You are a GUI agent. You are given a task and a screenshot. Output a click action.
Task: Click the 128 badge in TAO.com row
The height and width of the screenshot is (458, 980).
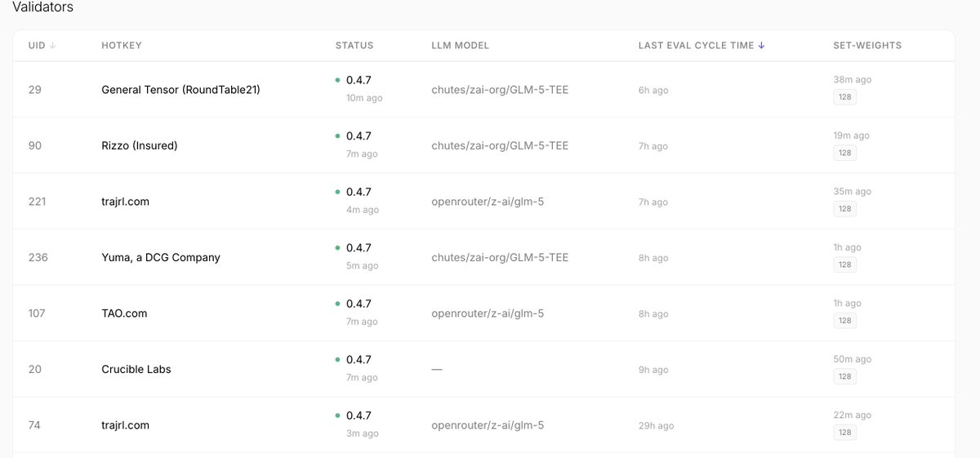pos(844,321)
